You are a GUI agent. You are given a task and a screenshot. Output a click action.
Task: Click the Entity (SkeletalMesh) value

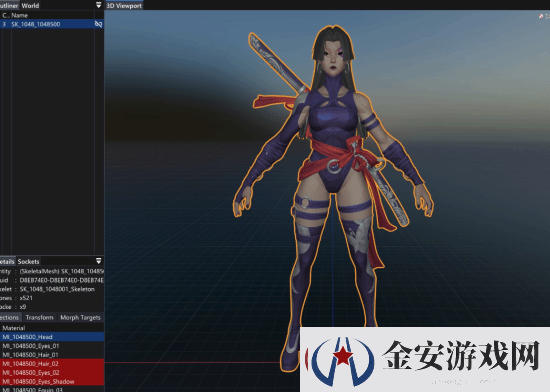point(62,271)
